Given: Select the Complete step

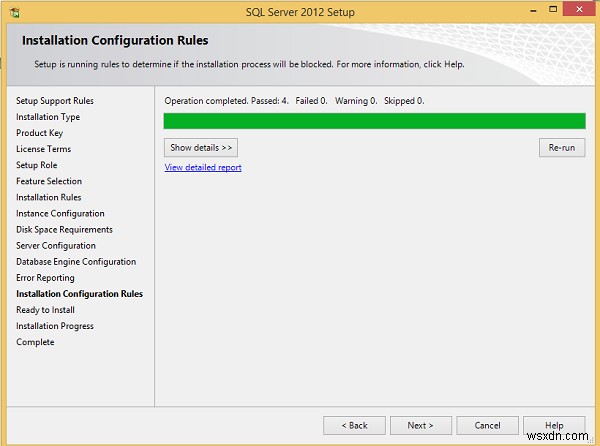Looking at the screenshot, I should pyautogui.click(x=35, y=342).
